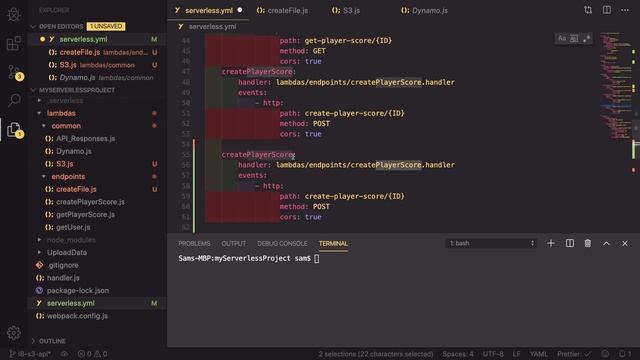
Task: Switch to the OUTPUT tab
Action: point(234,243)
